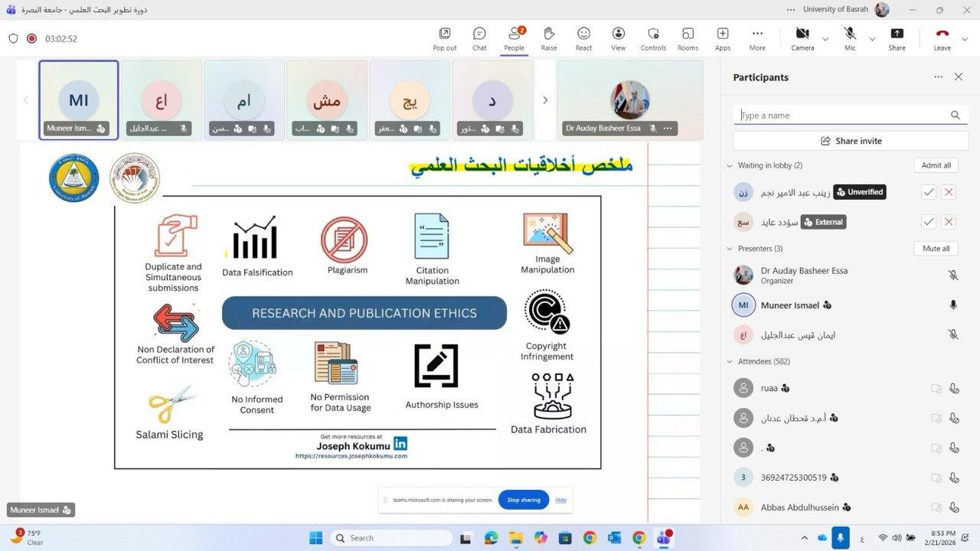Click the Raise hand icon
The width and height of the screenshot is (980, 551).
pos(549,38)
